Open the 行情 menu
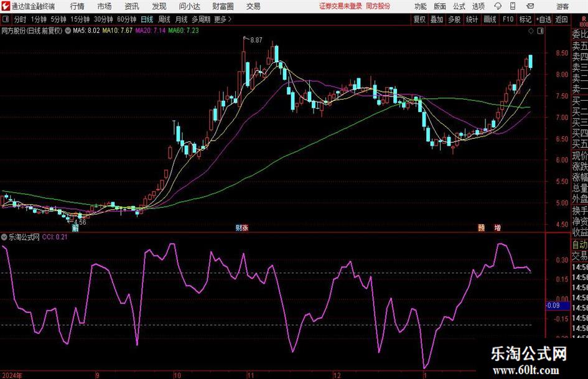The height and width of the screenshot is (379, 588). 77,6
